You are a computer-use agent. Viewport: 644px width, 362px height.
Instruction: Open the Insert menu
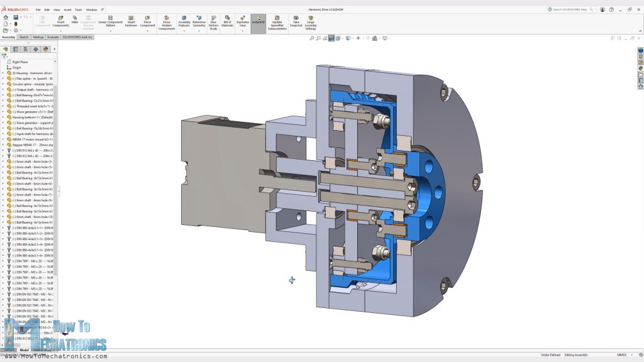68,9
